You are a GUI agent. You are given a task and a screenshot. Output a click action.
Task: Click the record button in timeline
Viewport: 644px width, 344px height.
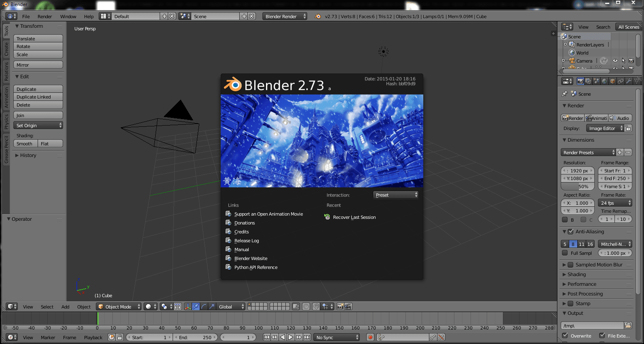point(370,337)
